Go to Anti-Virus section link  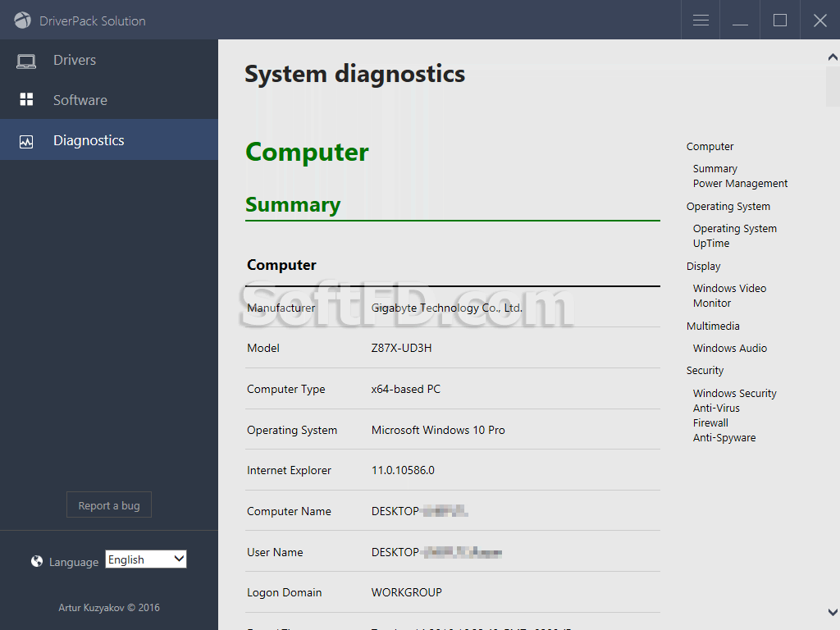click(x=715, y=409)
